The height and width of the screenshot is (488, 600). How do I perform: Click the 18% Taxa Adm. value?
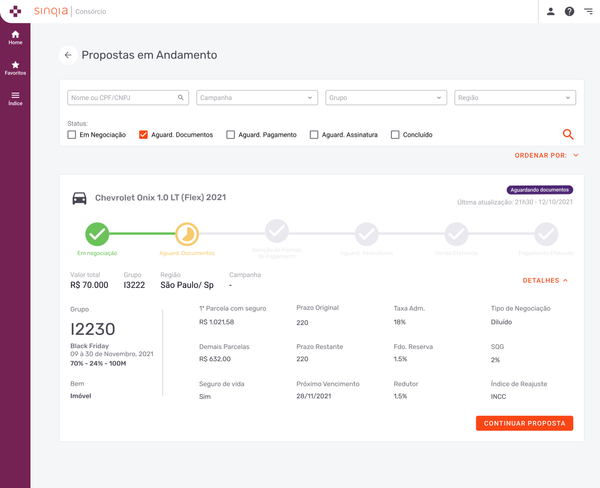pyautogui.click(x=399, y=322)
